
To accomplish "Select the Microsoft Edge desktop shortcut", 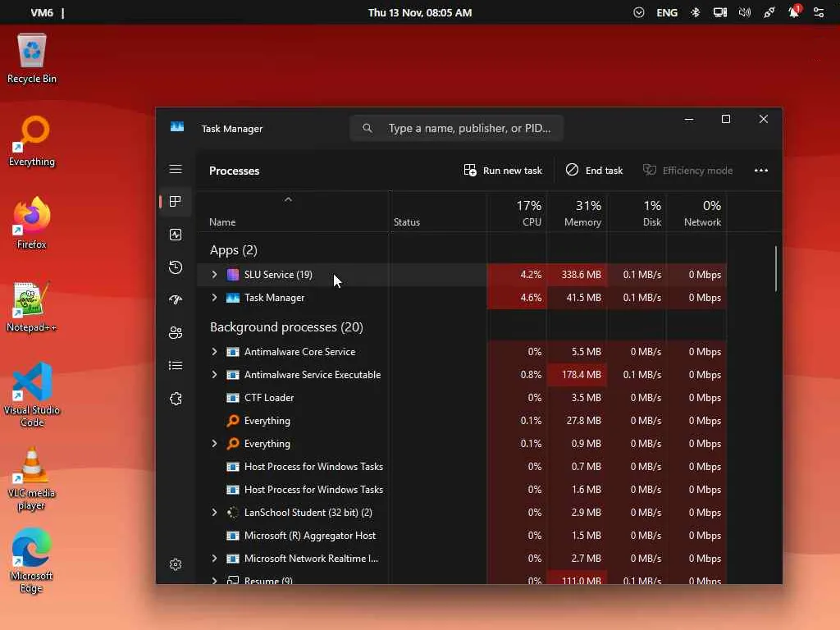I will [32, 560].
